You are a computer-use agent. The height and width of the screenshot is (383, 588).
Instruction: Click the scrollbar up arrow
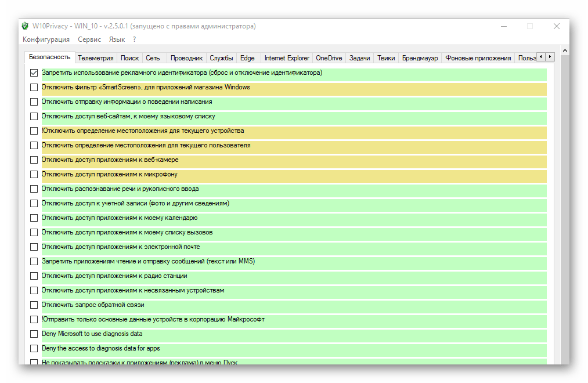point(565,50)
